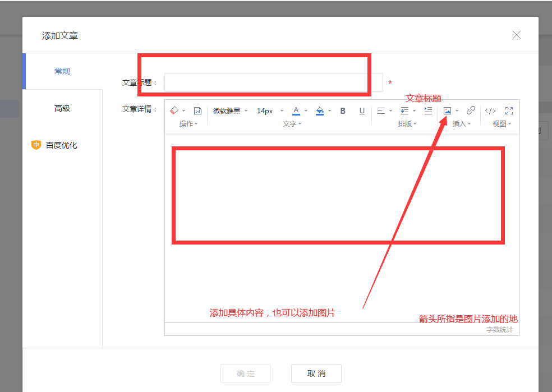Apply bold formatting with the B icon
This screenshot has height=392, width=552.
342,110
